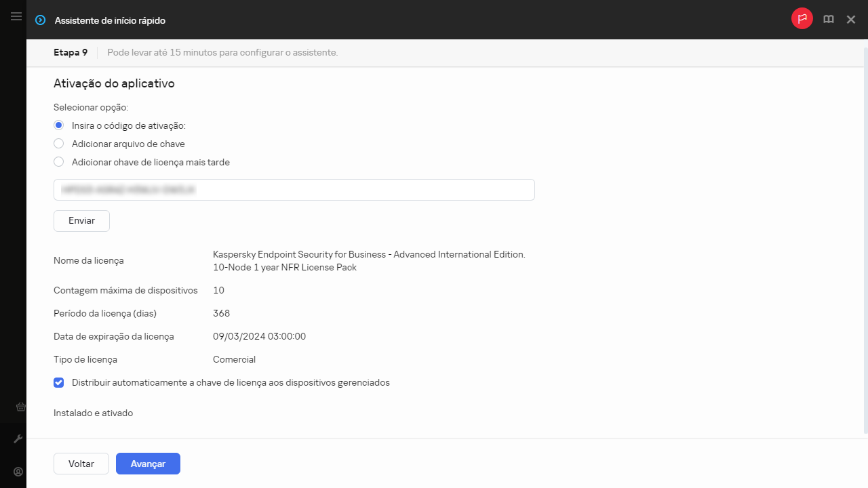Screen dimensions: 868x488
Task: Click the wizard arrow icon beside title
Action: (41, 20)
